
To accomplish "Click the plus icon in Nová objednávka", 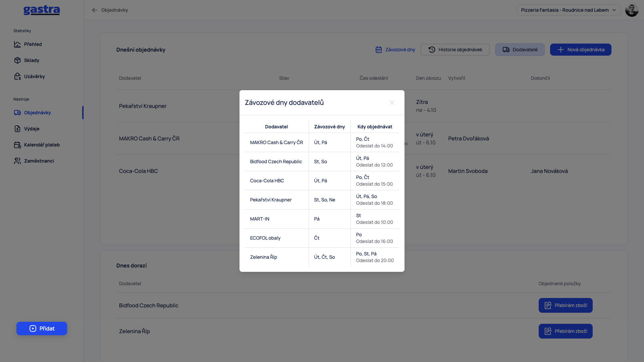I will (561, 50).
